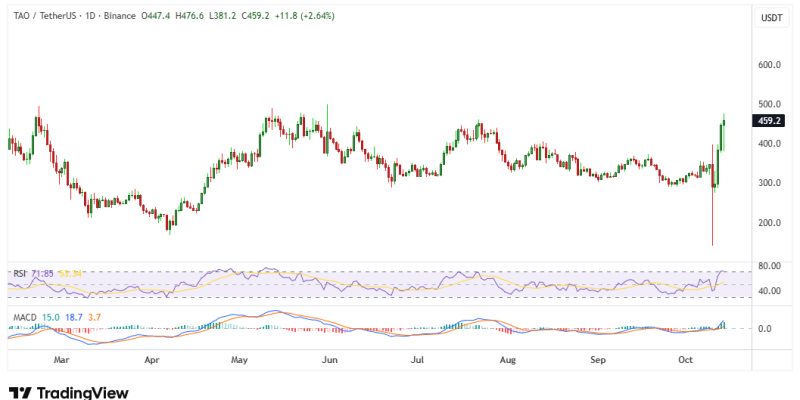Viewport: 800px width, 400px height.
Task: Select the RSI indicator label
Action: (x=18, y=272)
